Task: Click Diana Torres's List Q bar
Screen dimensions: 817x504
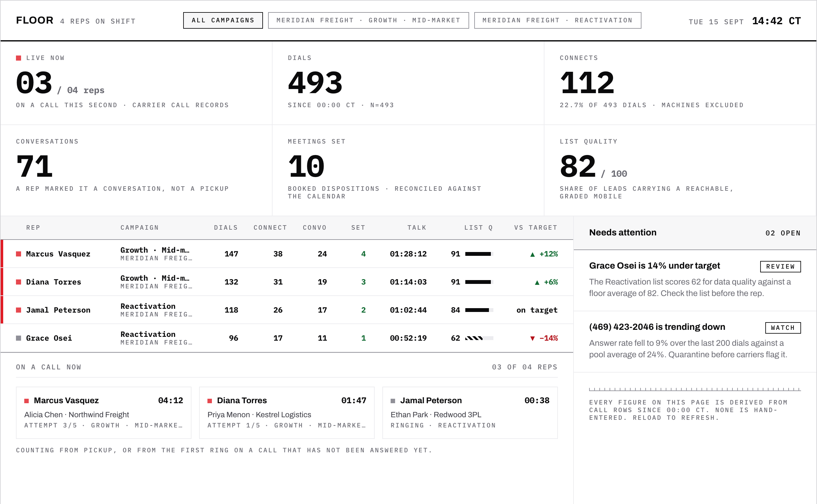Action: click(x=479, y=282)
